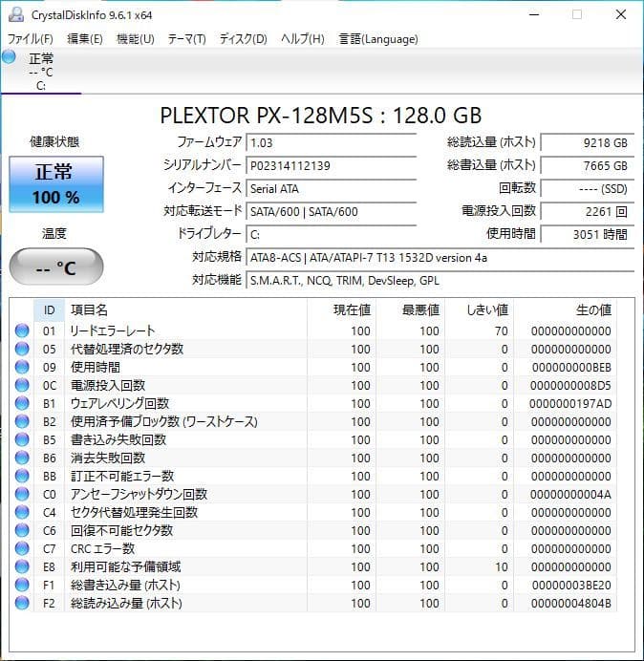Click status orb for 09 使用時間
Viewport: 644px width, 661px height.
22,367
